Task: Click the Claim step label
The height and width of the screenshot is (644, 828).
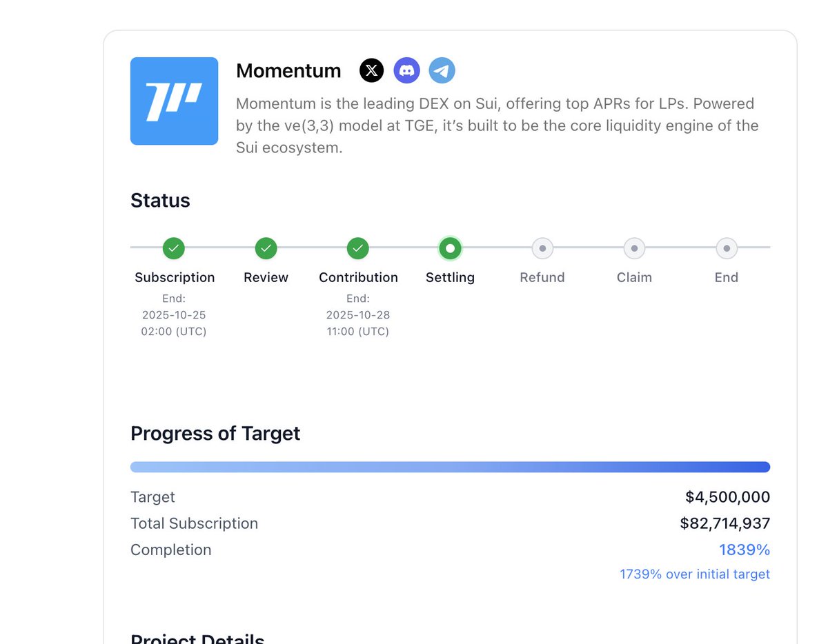Action: [x=634, y=277]
